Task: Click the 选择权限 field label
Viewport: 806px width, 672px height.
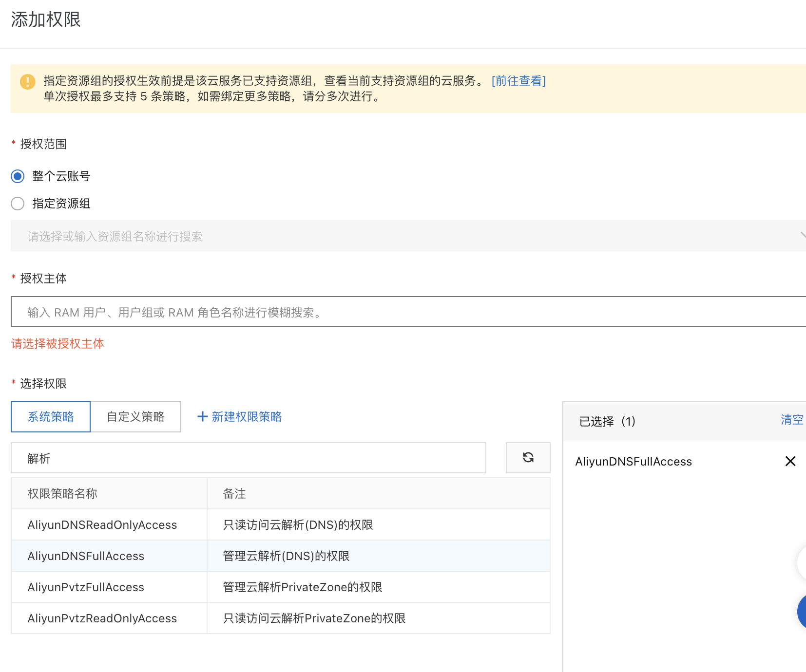Action: [43, 384]
